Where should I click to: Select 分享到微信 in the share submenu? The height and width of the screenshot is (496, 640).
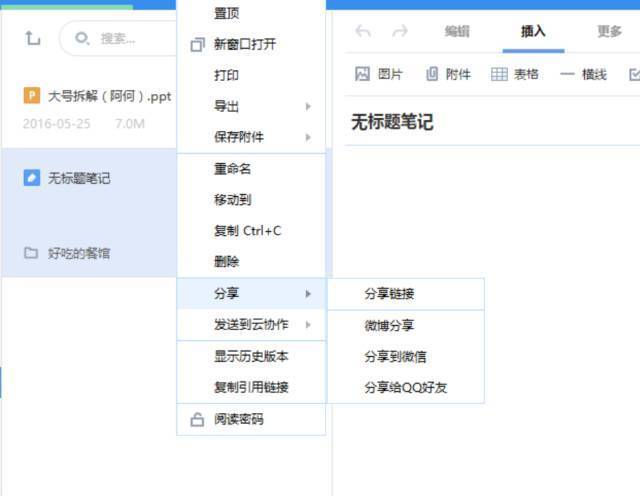coord(406,357)
